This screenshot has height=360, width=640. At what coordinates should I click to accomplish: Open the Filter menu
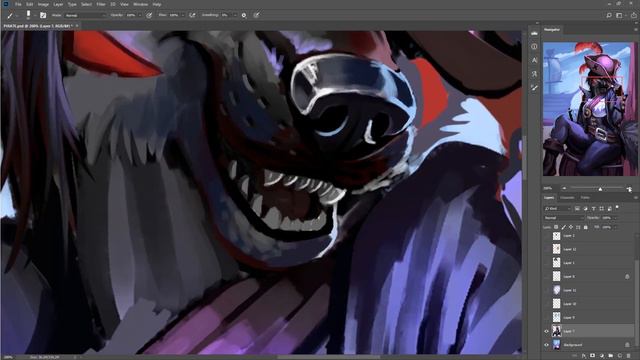[x=101, y=4]
